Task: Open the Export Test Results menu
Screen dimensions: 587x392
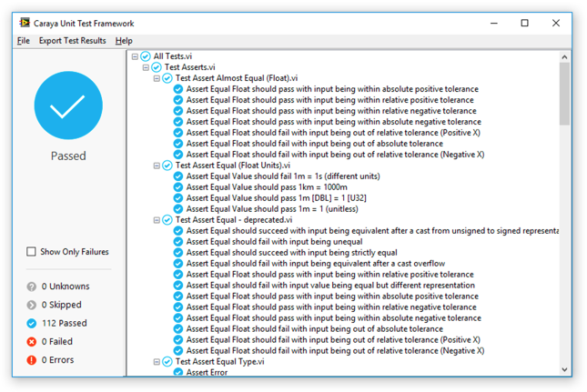Action: point(72,41)
